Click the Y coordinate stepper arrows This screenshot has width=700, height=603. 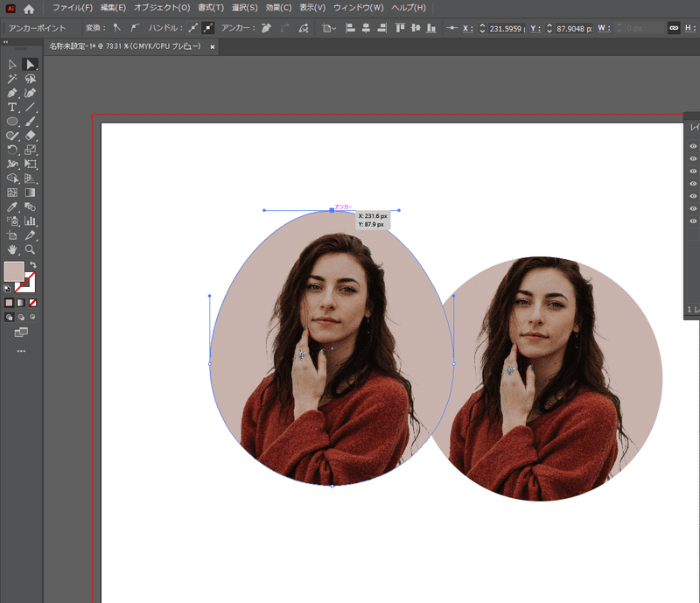[549, 28]
